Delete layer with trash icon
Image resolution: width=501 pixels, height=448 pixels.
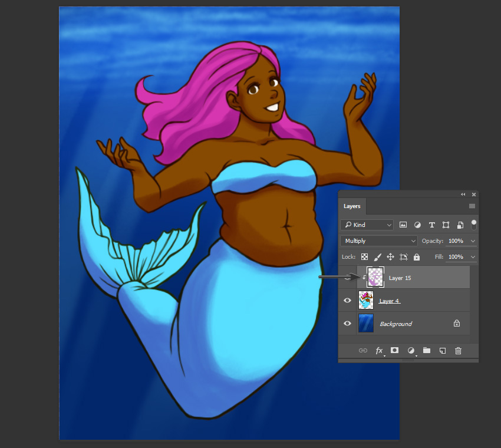(x=458, y=351)
